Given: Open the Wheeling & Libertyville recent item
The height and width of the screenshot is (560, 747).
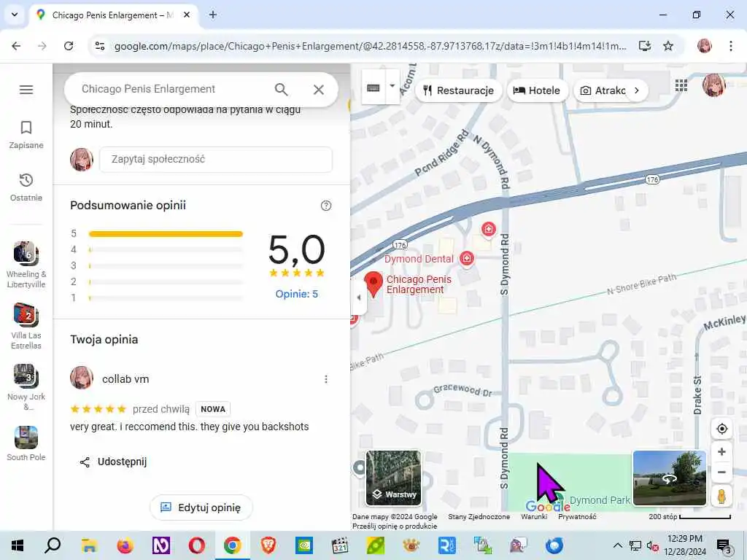Looking at the screenshot, I should tap(26, 265).
